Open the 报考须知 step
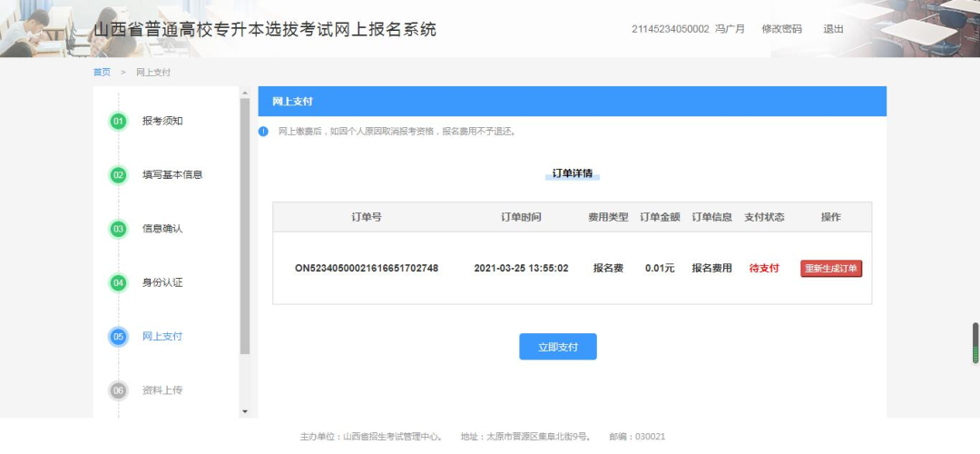This screenshot has width=980, height=454. click(x=162, y=121)
